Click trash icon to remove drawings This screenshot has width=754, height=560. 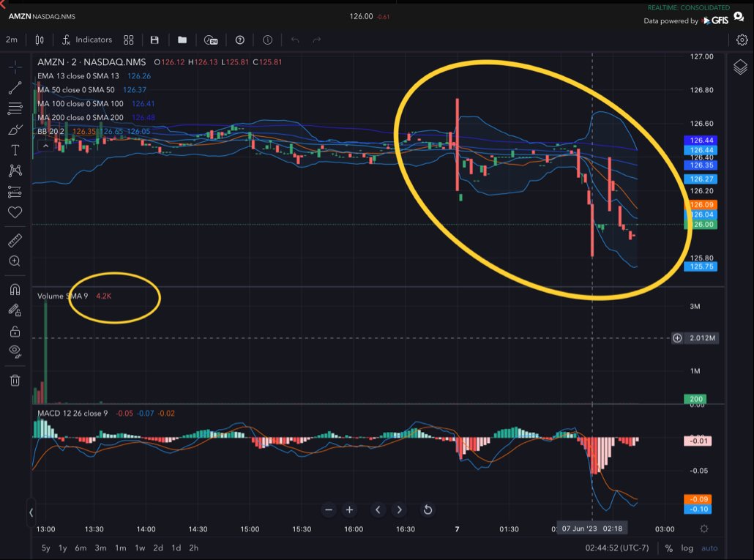[15, 381]
